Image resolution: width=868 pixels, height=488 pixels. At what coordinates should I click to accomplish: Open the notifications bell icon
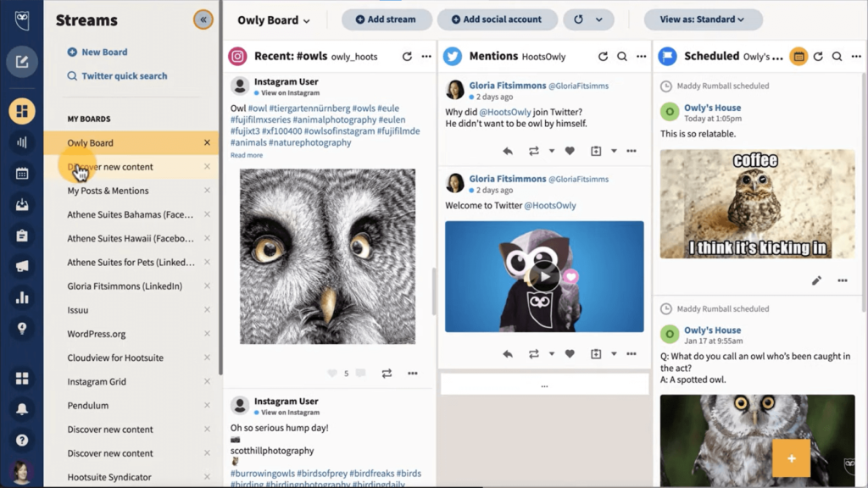(x=21, y=409)
